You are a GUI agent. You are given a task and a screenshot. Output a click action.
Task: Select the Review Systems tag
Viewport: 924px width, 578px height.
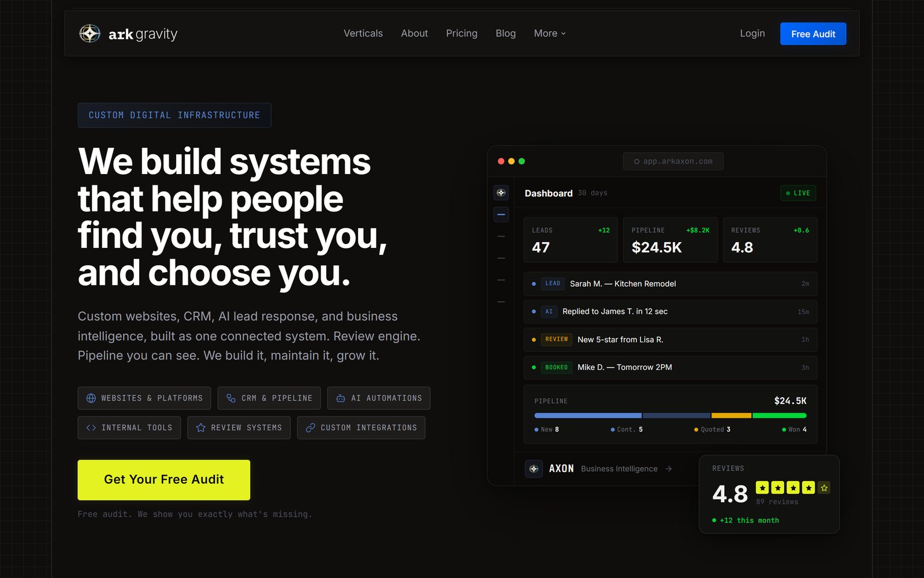[x=239, y=428]
